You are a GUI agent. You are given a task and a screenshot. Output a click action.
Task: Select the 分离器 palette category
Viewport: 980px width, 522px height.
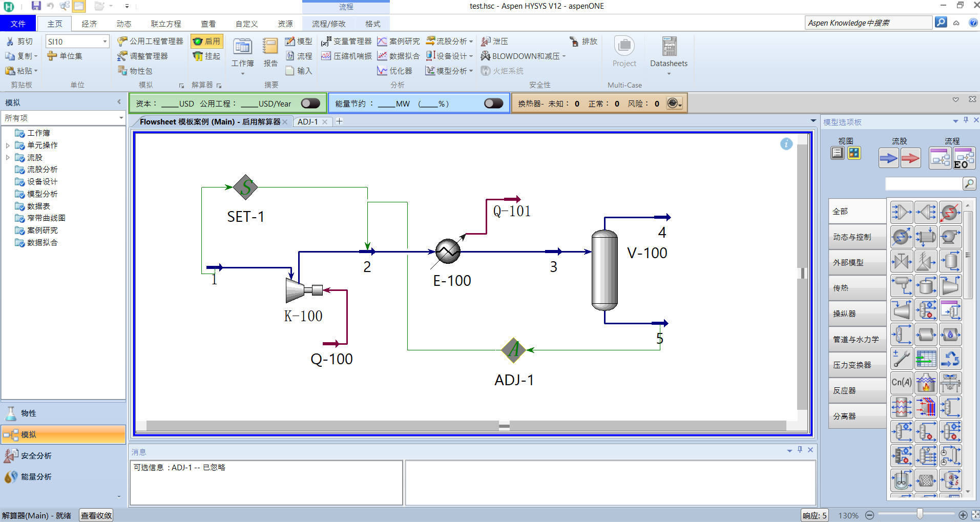click(x=857, y=416)
